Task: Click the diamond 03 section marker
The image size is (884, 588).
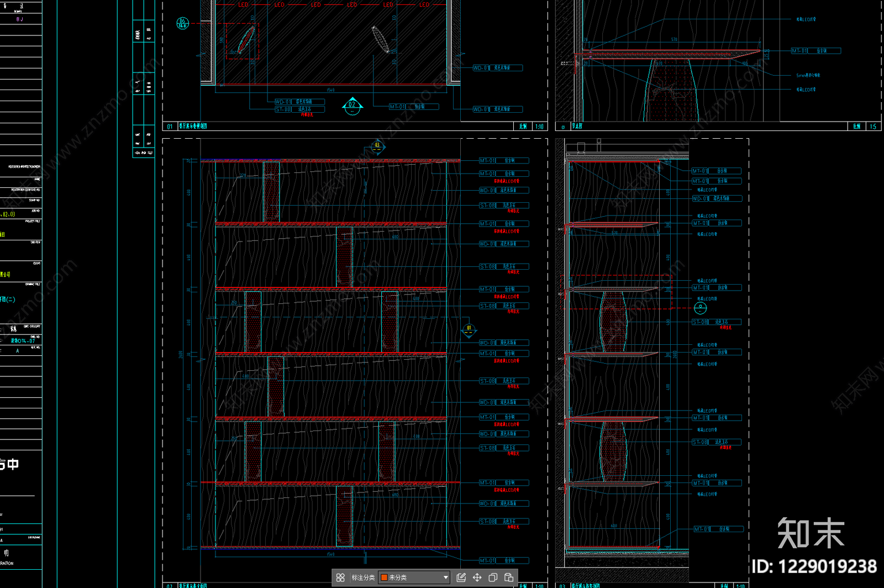Action: click(x=377, y=146)
